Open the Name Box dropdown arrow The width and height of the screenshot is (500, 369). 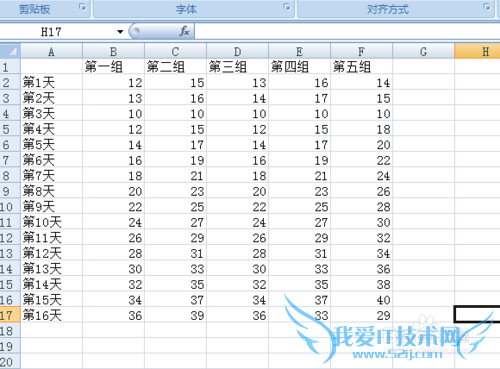120,32
